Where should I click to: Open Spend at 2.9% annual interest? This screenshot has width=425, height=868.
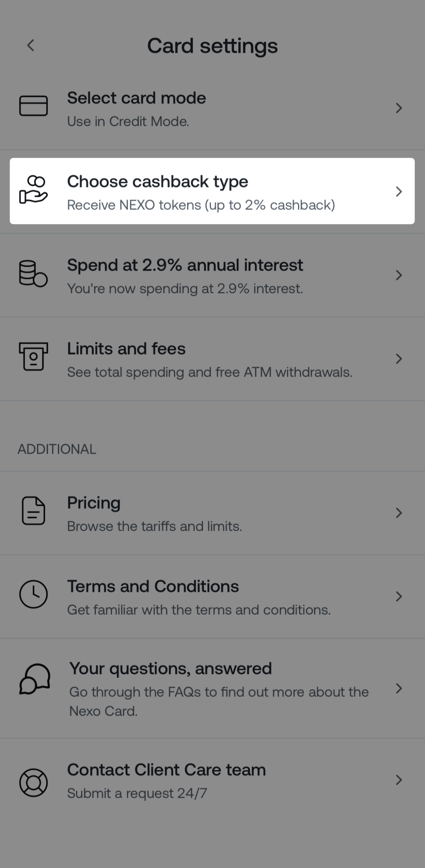(x=185, y=265)
